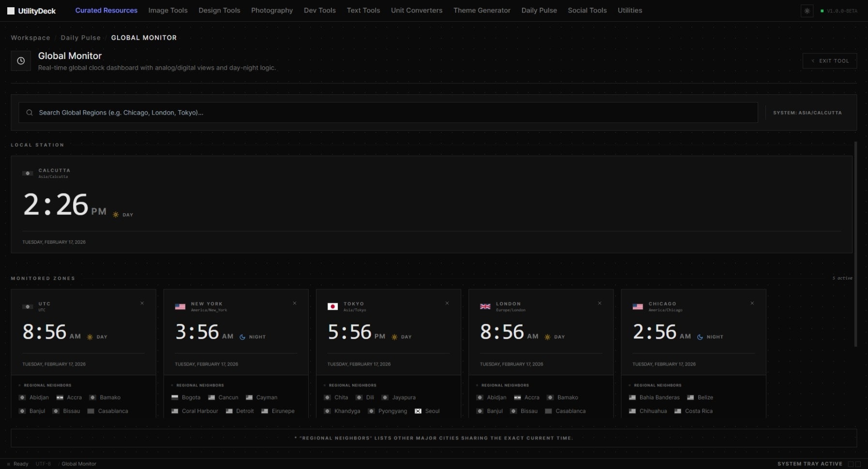
Task: Click the UK flag on the London card
Action: (x=485, y=307)
